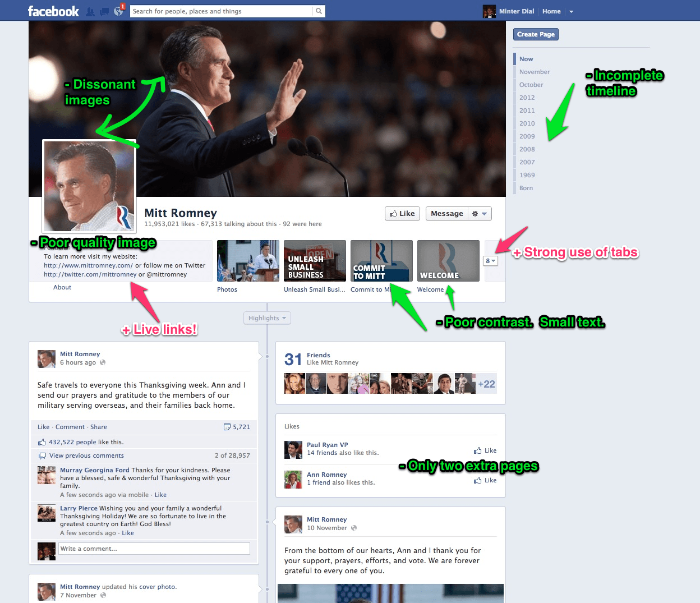This screenshot has width=700, height=603.
Task: View 432,522 people who like this
Action: (x=72, y=442)
